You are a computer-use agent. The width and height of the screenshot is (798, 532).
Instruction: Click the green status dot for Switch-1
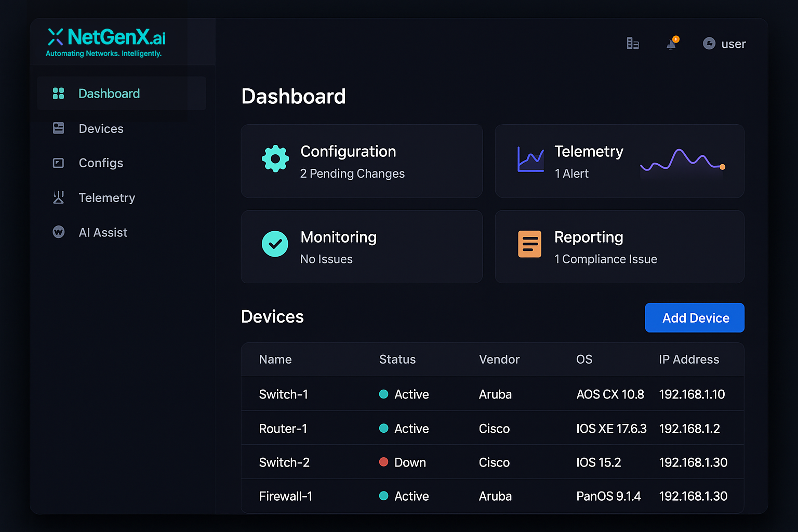click(x=384, y=394)
